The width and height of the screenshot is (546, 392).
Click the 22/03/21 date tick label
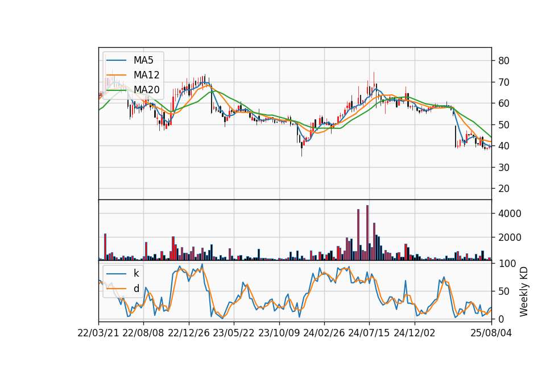(98, 333)
